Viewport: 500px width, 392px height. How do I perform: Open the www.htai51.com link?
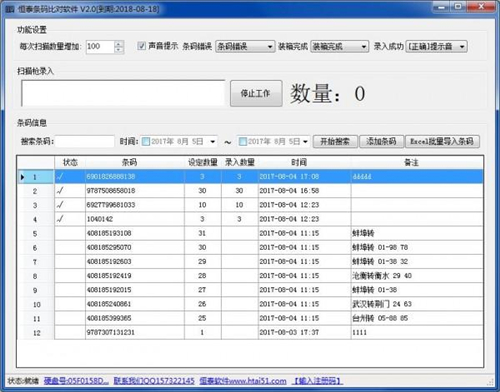coord(243,381)
